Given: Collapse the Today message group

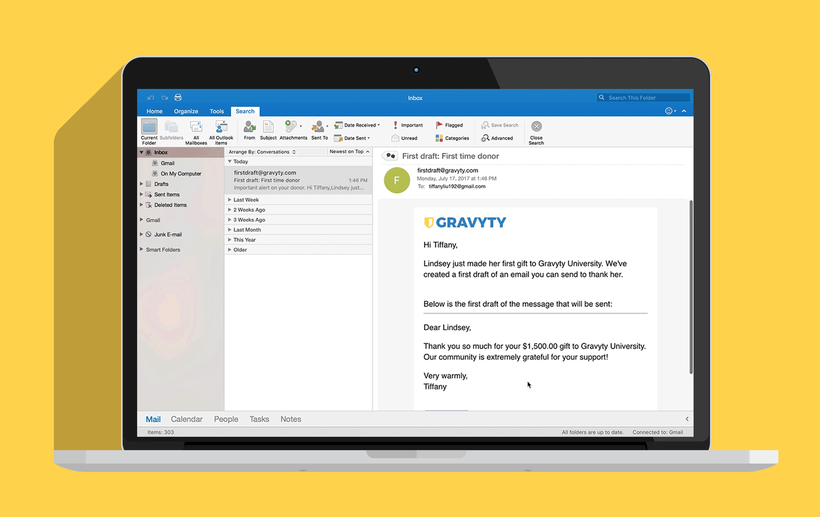Looking at the screenshot, I should 230,162.
